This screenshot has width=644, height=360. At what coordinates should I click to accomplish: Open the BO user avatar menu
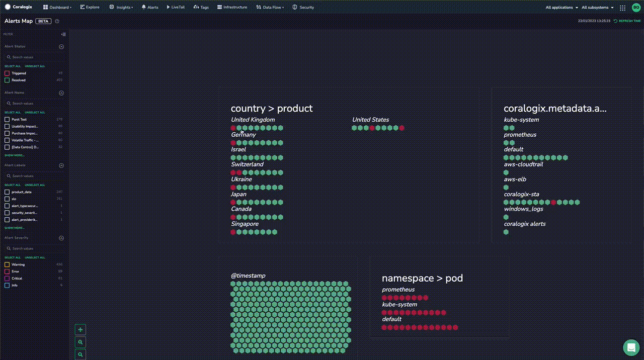pos(636,8)
